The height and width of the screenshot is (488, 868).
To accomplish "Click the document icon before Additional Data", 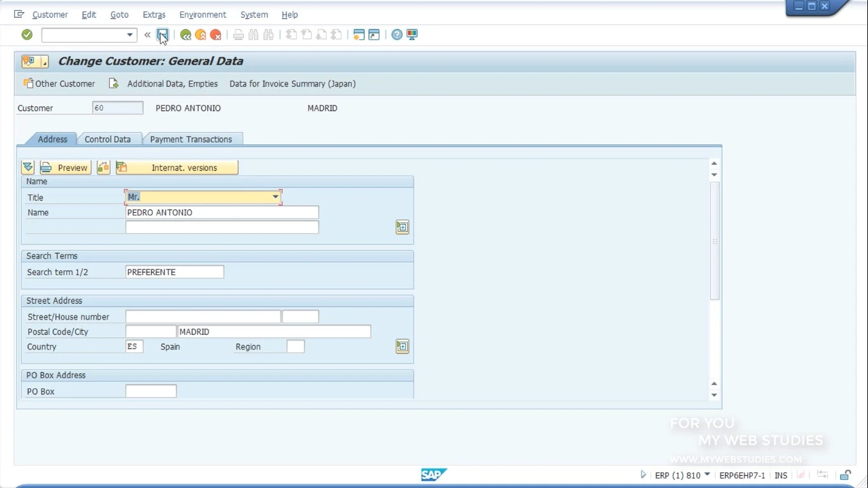I will tap(114, 84).
